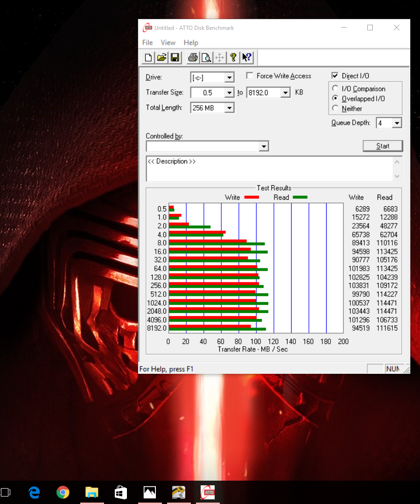Click read value 48277
Viewport: 420px width, 504px height.
(389, 226)
